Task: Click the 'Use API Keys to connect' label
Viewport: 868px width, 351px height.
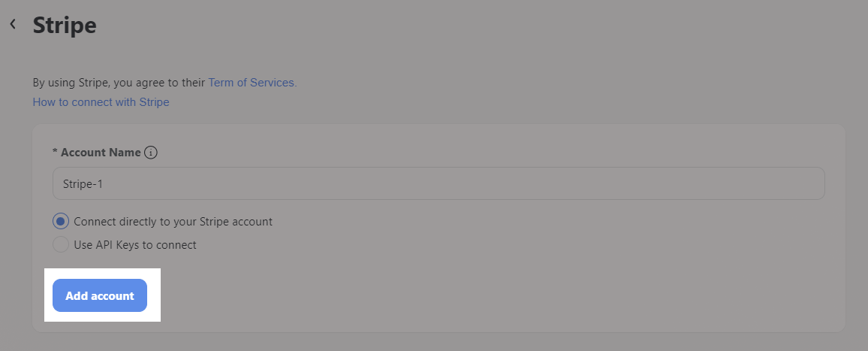Action: [x=135, y=245]
